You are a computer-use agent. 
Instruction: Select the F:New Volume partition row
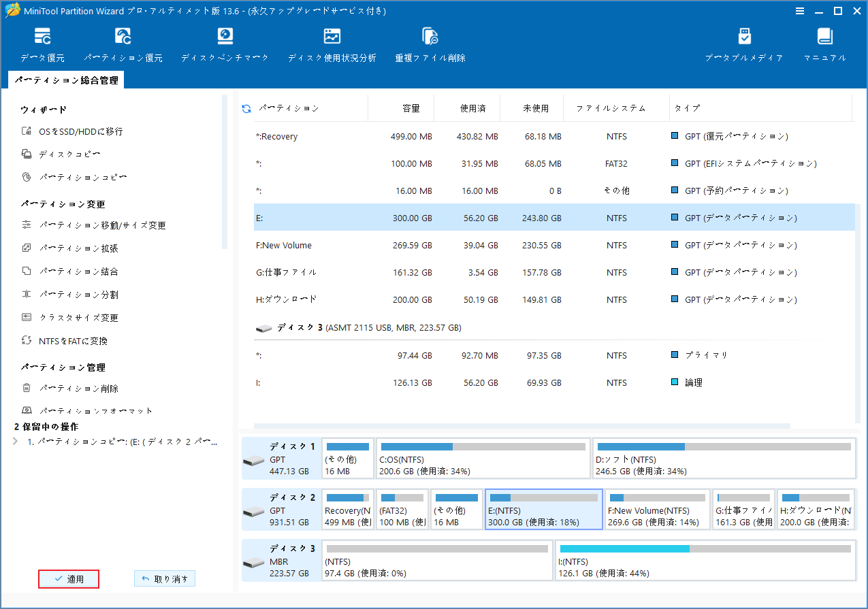(x=554, y=245)
